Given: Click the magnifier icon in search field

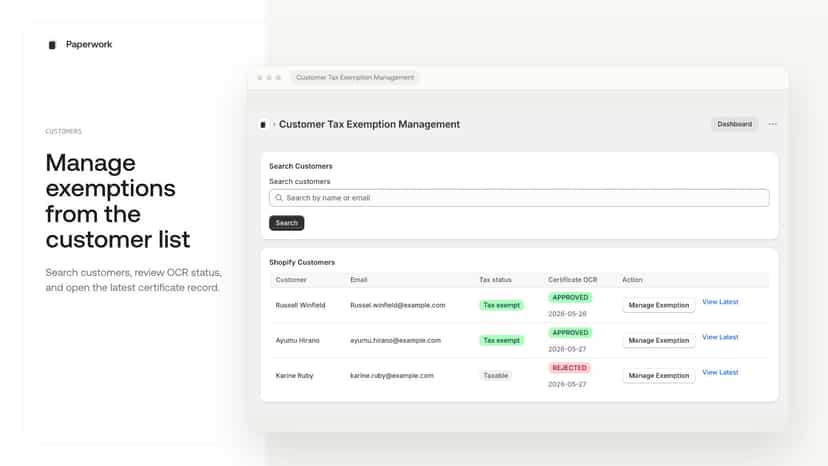Looking at the screenshot, I should tap(279, 198).
